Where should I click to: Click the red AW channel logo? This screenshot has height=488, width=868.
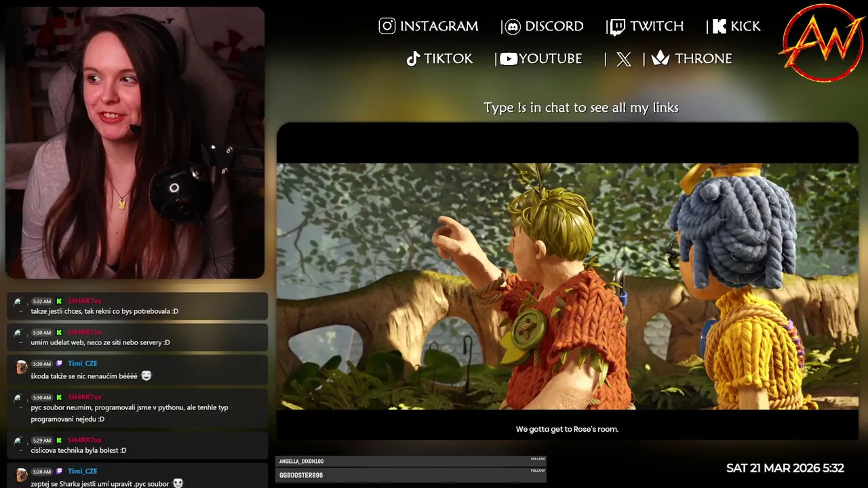(x=823, y=43)
